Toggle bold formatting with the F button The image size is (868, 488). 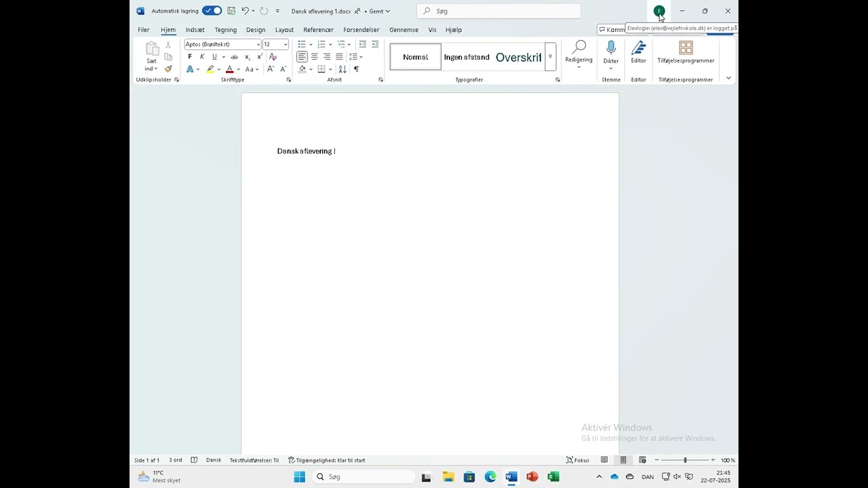coord(190,57)
